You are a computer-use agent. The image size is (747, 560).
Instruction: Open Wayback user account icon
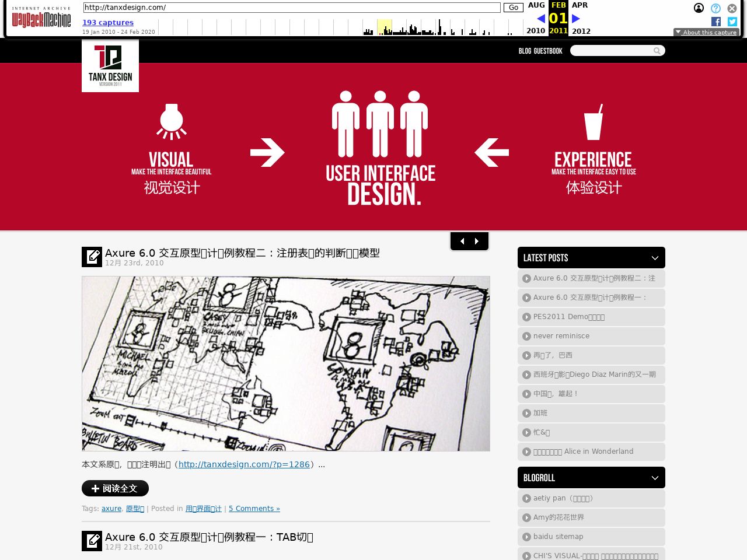699,8
